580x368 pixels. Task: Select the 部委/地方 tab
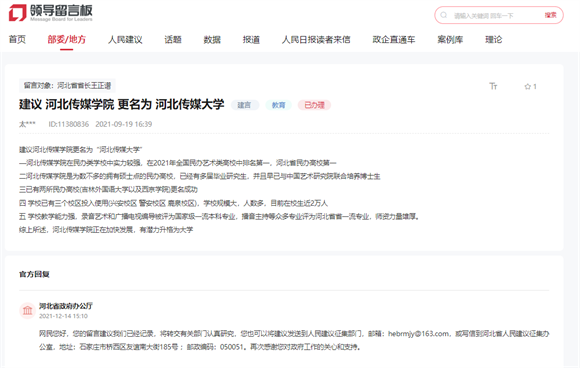67,39
